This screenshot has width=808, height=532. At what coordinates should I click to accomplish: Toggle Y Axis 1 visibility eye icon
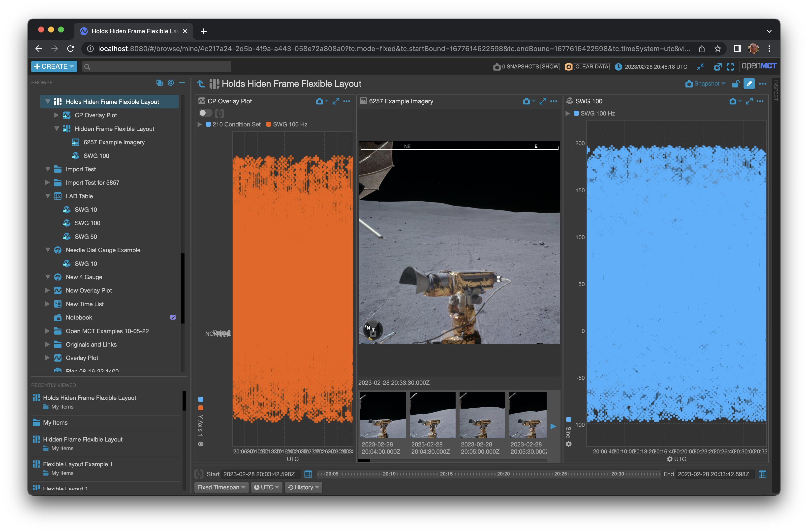(201, 444)
